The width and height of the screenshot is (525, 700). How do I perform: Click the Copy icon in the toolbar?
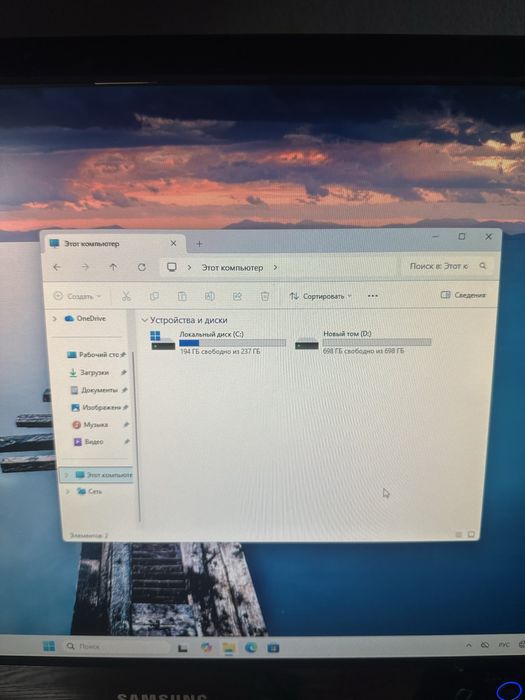click(154, 296)
